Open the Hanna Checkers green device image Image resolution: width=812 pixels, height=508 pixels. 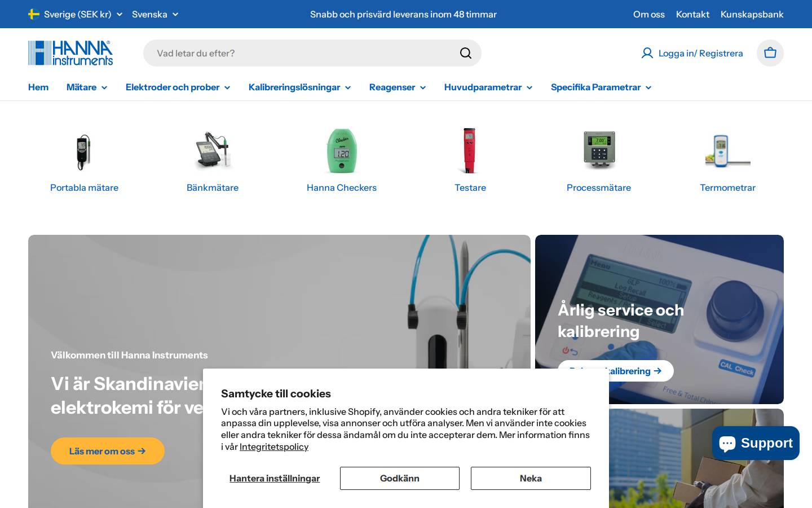point(342,151)
